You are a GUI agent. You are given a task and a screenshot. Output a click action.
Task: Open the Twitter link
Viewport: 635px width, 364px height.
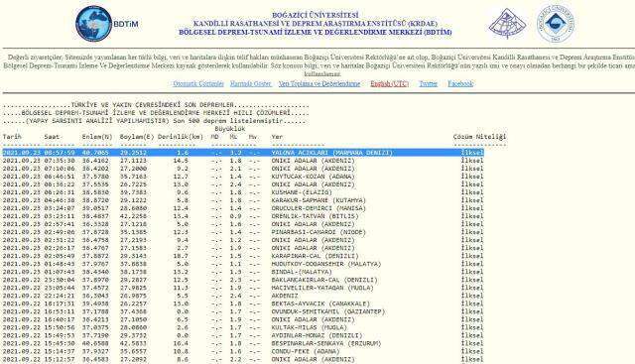(x=428, y=84)
